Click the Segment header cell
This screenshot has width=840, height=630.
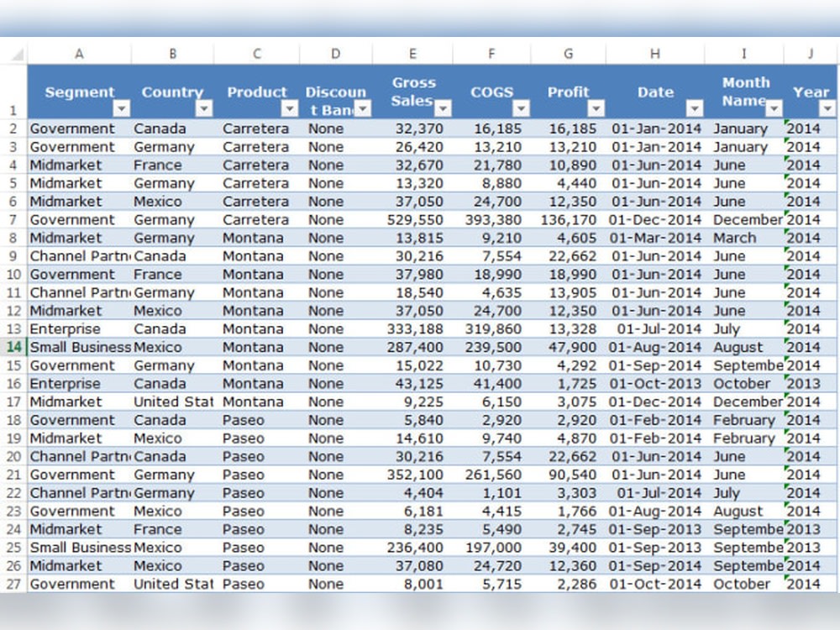[x=79, y=92]
